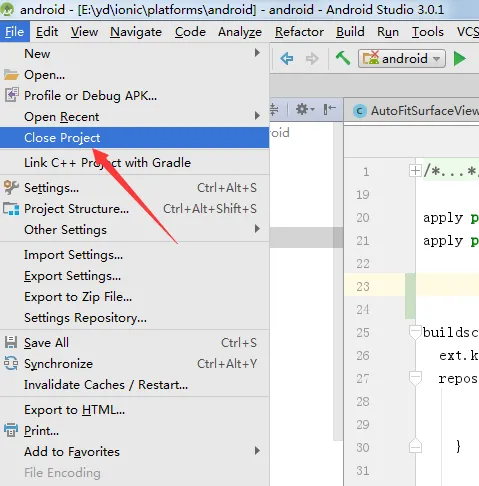Click the hide panel icon beside the gear
The width and height of the screenshot is (479, 486).
[x=329, y=109]
